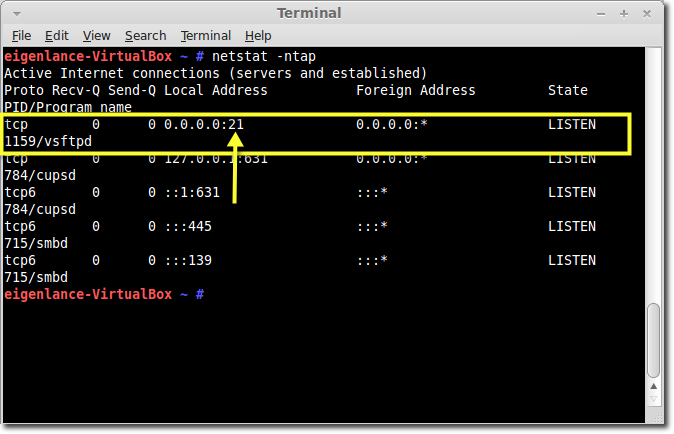Click the ':::139' local address
The image size is (674, 434).
[x=188, y=260]
